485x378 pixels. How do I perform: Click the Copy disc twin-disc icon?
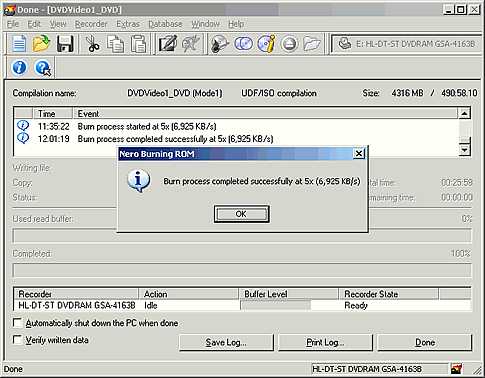tap(243, 44)
